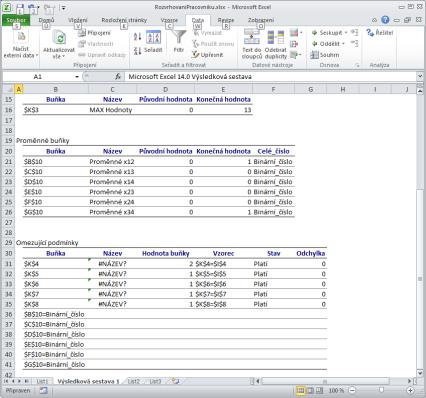The width and height of the screenshot is (426, 398).
Task: Click the $K$4=$I$4 formula cell
Action: point(223,264)
